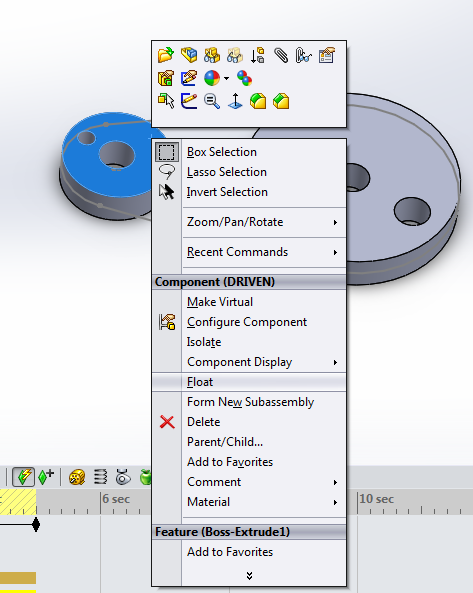Toggle the Autokey lightning button
Image resolution: width=473 pixels, height=593 pixels.
point(23,477)
